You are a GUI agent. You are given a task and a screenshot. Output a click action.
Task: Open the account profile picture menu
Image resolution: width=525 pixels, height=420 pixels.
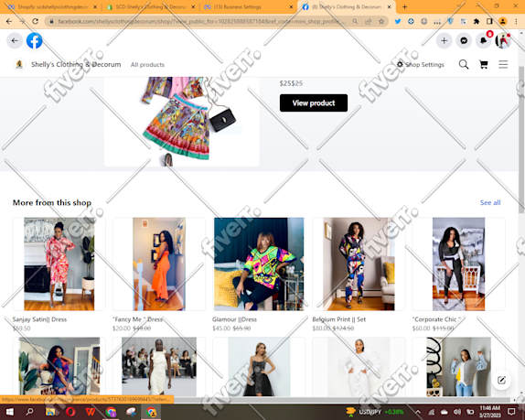pyautogui.click(x=503, y=41)
